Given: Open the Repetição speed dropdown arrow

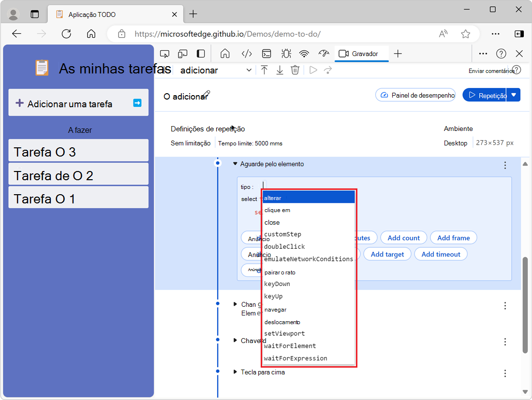Looking at the screenshot, I should tap(514, 95).
